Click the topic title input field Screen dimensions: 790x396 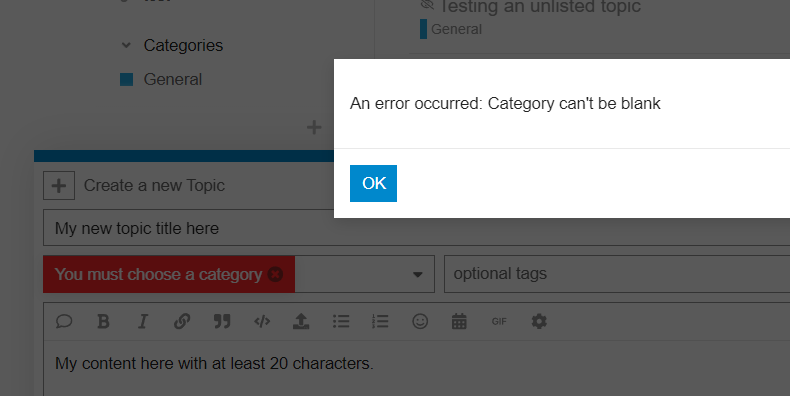pos(416,228)
